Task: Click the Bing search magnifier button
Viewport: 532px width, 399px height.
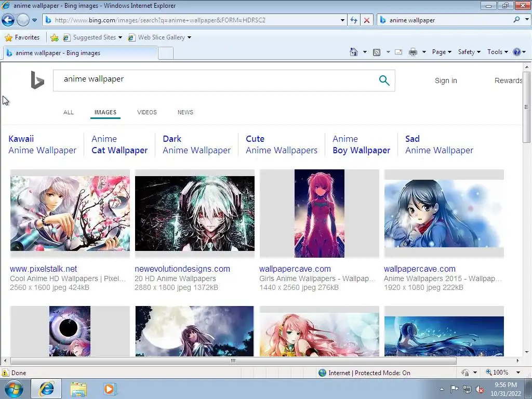Action: pos(384,81)
